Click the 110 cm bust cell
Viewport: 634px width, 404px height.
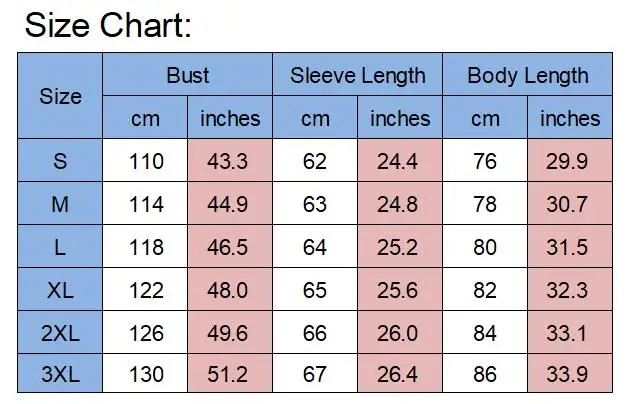click(145, 161)
